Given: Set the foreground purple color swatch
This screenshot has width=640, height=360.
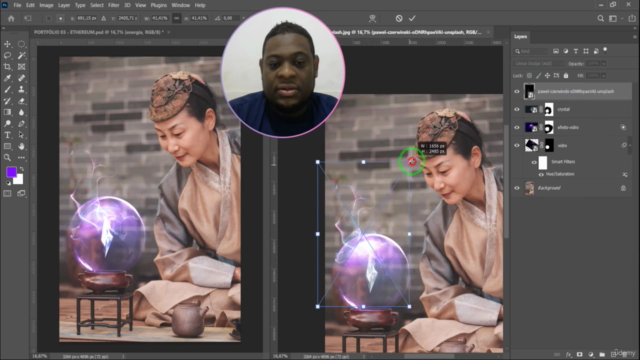Looking at the screenshot, I should 11,172.
